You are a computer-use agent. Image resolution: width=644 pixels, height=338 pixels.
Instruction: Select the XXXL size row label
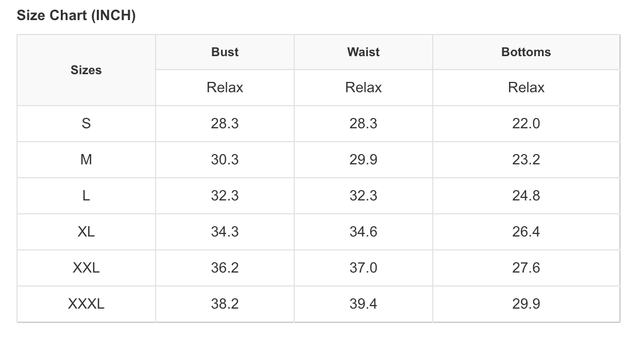click(86, 304)
